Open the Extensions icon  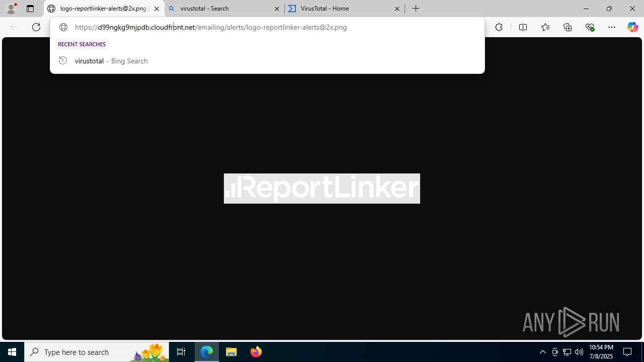[x=499, y=27]
